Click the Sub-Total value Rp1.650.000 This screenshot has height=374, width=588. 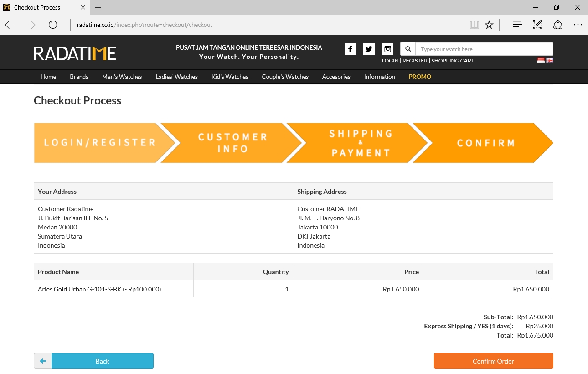pyautogui.click(x=535, y=317)
